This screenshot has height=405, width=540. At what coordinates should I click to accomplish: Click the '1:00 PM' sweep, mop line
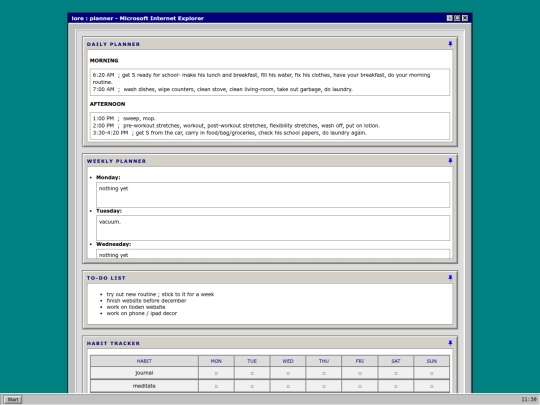124,118
